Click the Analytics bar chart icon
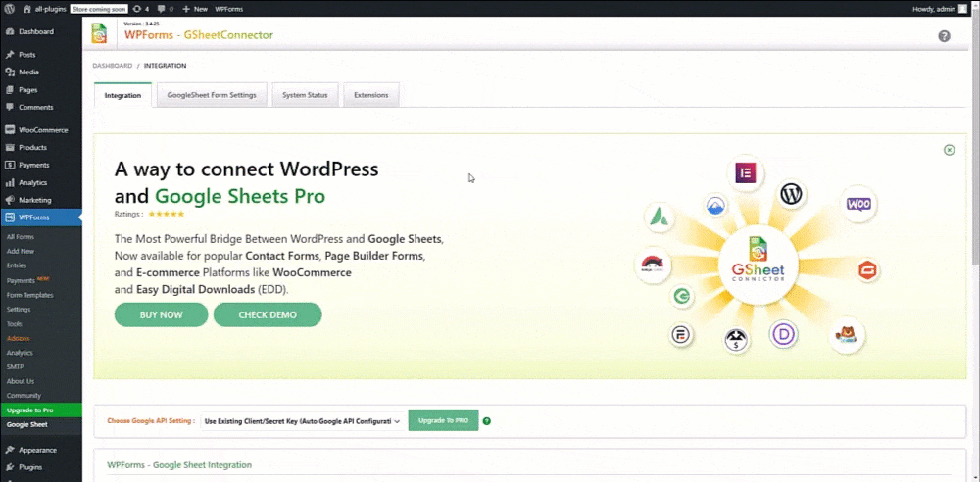This screenshot has width=980, height=482. (10, 182)
